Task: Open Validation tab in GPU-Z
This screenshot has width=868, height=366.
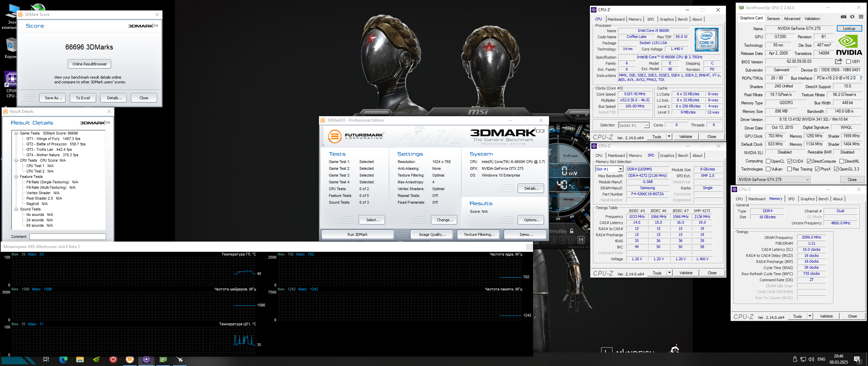Action: [x=812, y=19]
